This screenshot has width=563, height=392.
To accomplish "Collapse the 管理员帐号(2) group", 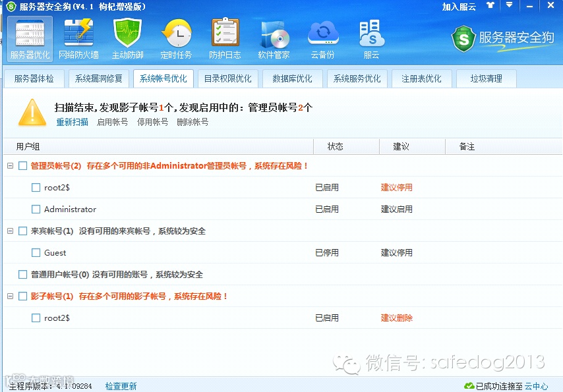I will (x=11, y=166).
